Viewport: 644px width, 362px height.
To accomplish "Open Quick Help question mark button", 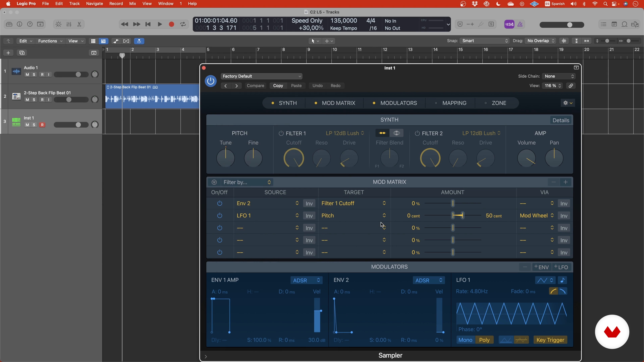I will (30, 24).
